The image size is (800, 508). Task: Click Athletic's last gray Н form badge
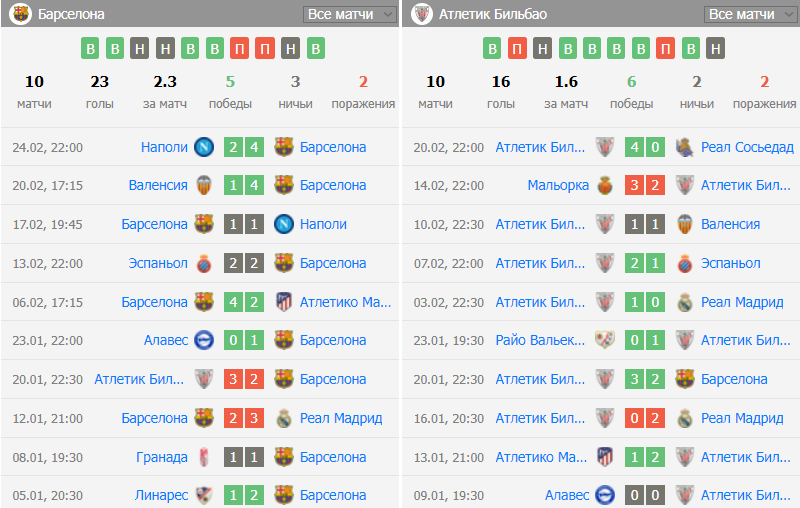pyautogui.click(x=715, y=48)
